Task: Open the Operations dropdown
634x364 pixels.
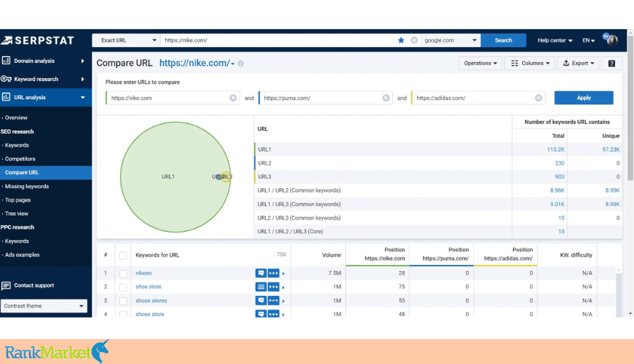Action: click(x=480, y=63)
